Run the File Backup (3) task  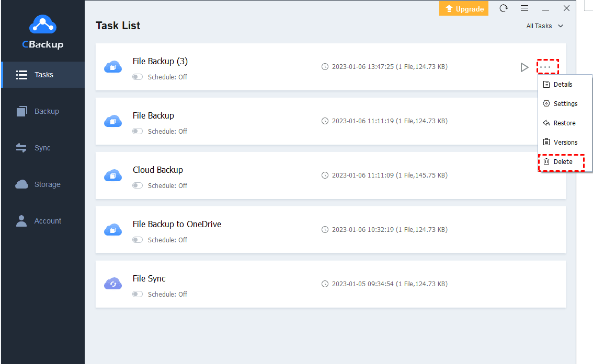point(524,67)
